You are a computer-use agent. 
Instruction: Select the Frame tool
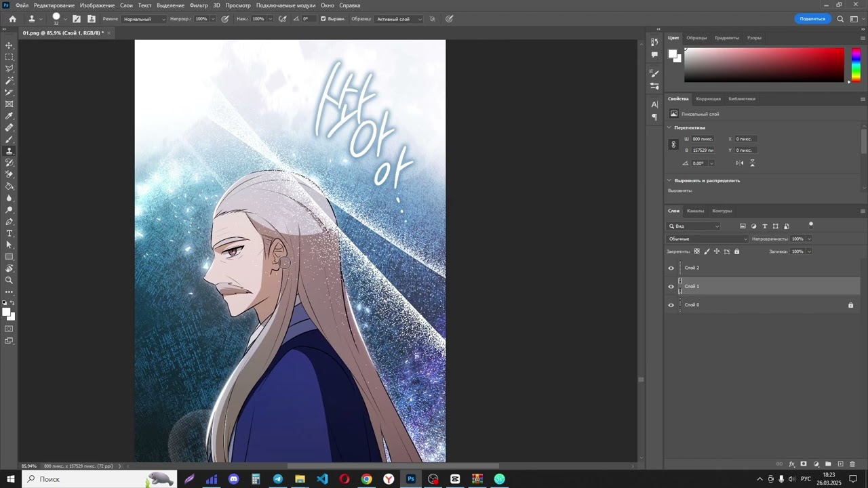point(9,104)
